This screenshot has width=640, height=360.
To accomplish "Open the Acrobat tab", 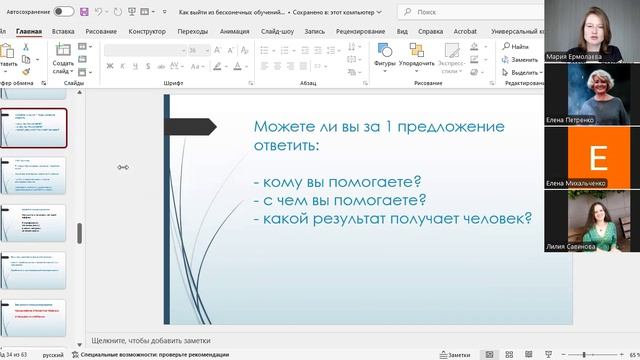I will click(465, 31).
